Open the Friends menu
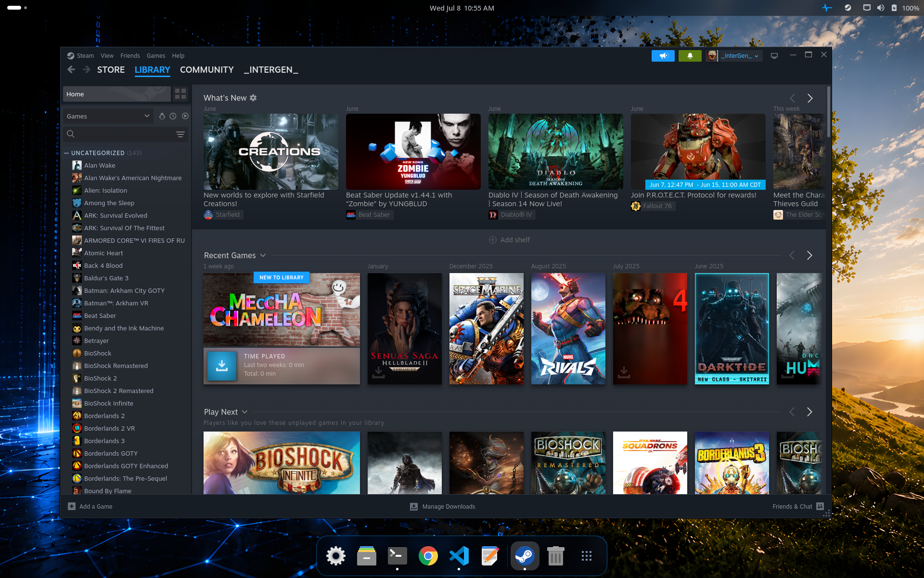 130,56
